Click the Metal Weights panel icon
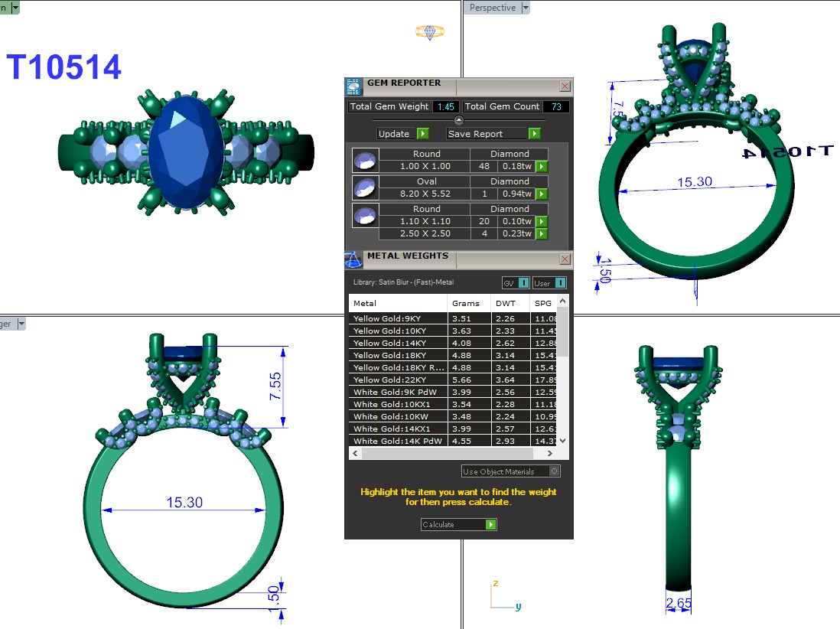The image size is (840, 629). 353,259
